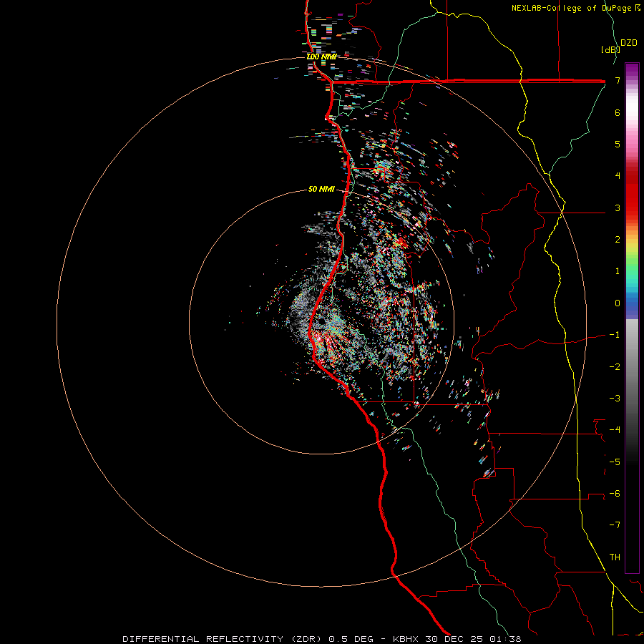The width and height of the screenshot is (644, 644).
Task: Click the "-7" value on the color scale
Action: pos(615,525)
